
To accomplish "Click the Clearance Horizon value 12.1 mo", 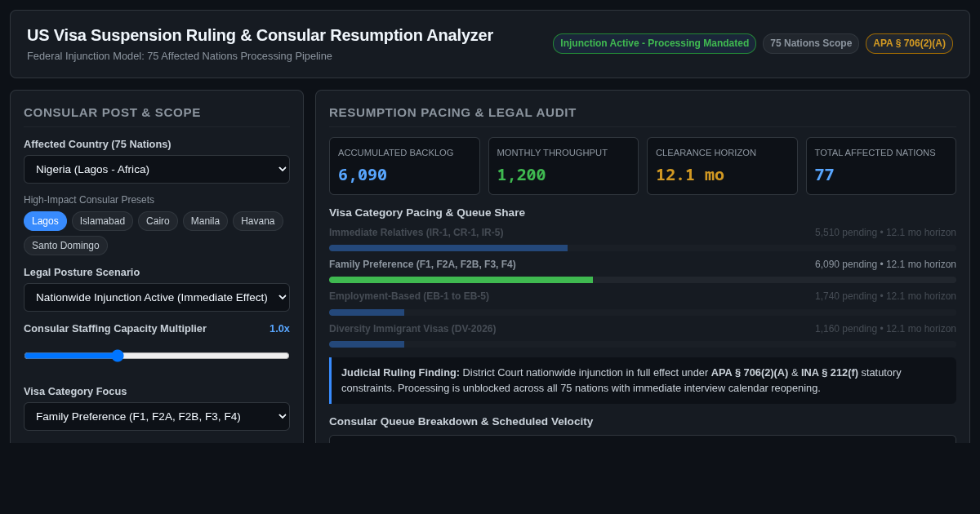I will pyautogui.click(x=690, y=175).
